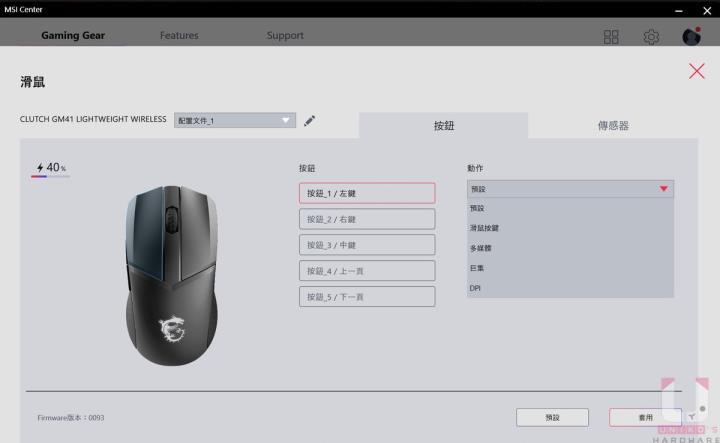The height and width of the screenshot is (443, 720).
Task: Choose 滑鼠按鍵 option in action list
Action: point(570,228)
